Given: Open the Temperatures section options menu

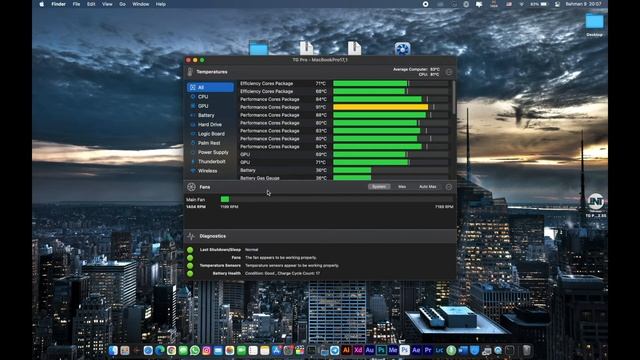Looking at the screenshot, I should (449, 72).
